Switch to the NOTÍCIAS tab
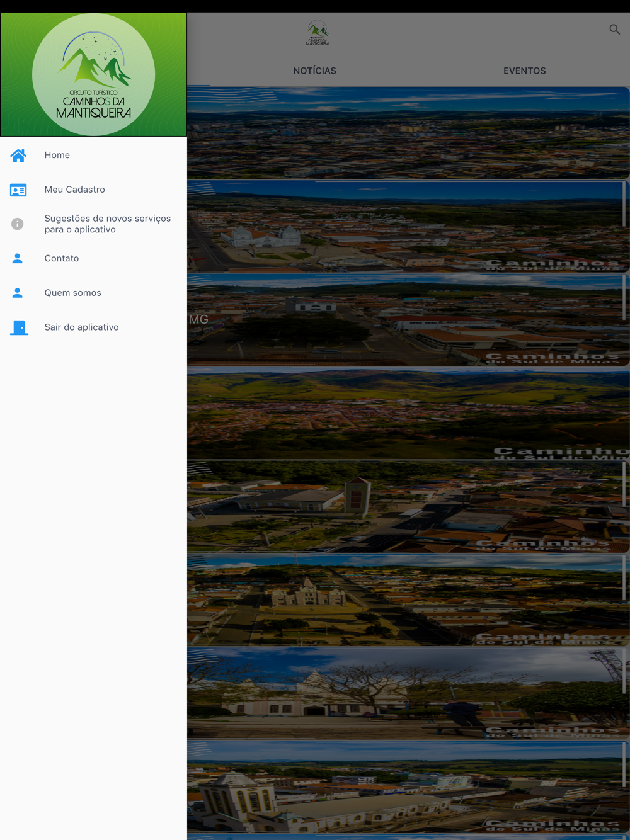 tap(314, 71)
